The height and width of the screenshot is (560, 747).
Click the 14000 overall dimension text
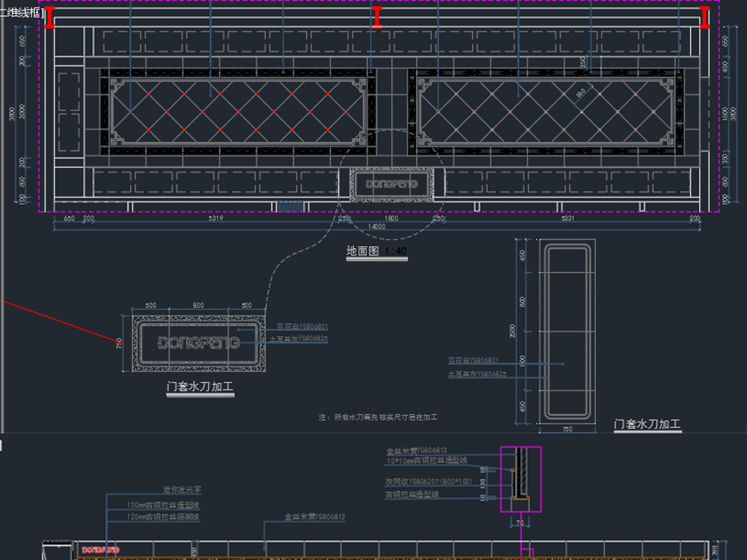(376, 227)
